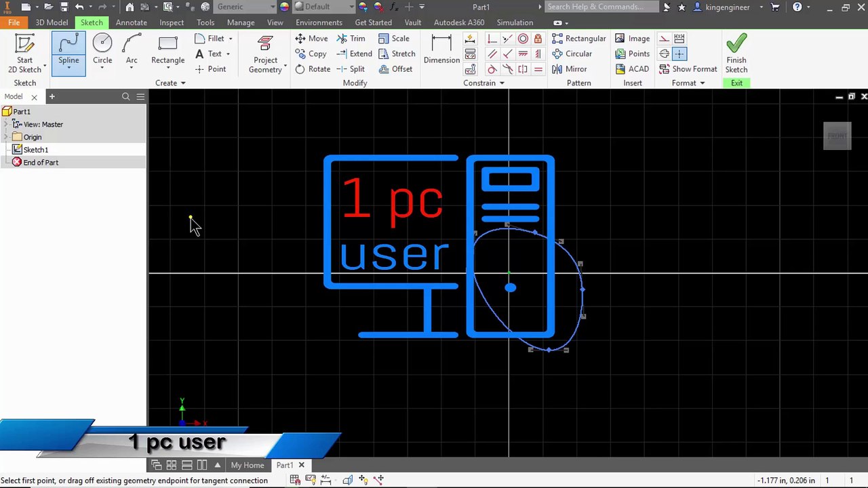The image size is (868, 488).
Task: Select the Circle sketch tool
Action: point(102,49)
